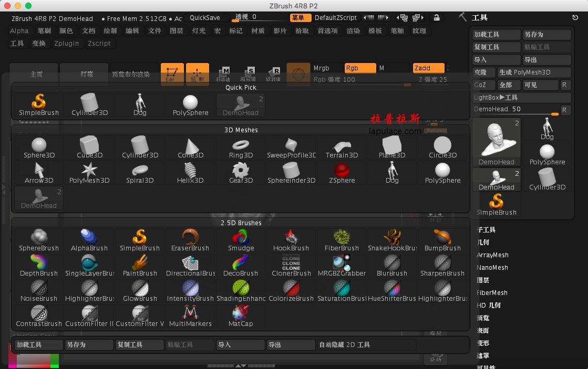
Task: Expand the NanoMesh section
Action: click(x=492, y=268)
